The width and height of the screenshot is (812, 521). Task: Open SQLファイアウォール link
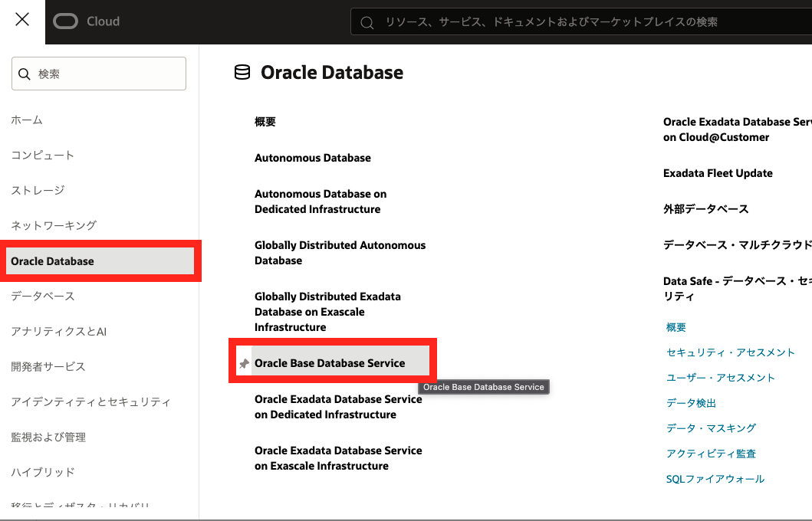click(715, 479)
